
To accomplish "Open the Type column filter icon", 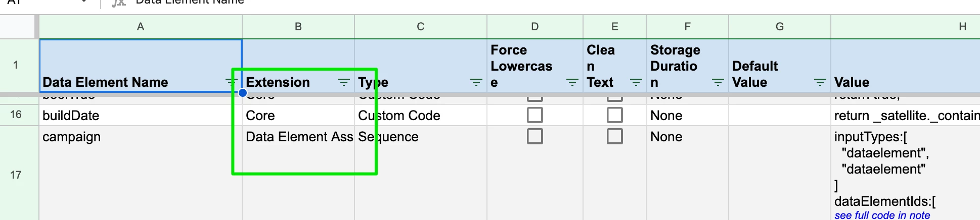I will [476, 82].
